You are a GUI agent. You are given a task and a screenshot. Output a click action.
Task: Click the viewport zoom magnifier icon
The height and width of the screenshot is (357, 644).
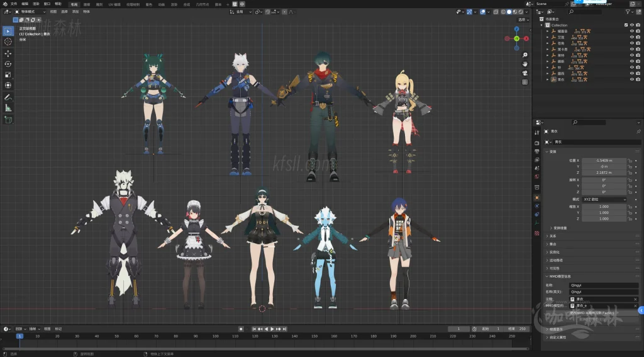[x=525, y=55]
